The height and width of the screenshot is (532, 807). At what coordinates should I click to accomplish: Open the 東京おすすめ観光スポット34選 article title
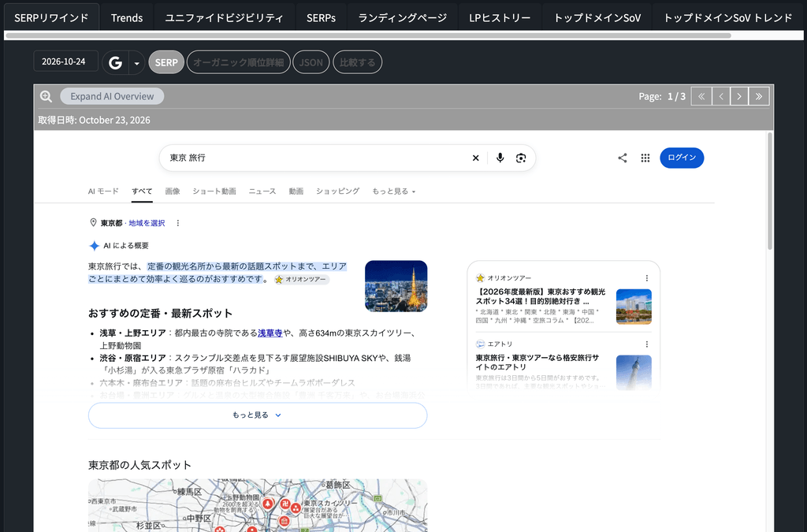tap(541, 296)
